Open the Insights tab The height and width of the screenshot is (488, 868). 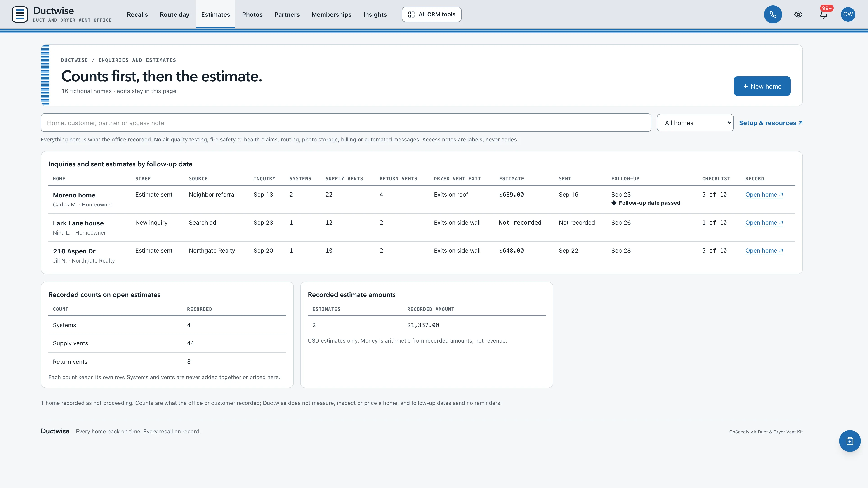click(375, 14)
